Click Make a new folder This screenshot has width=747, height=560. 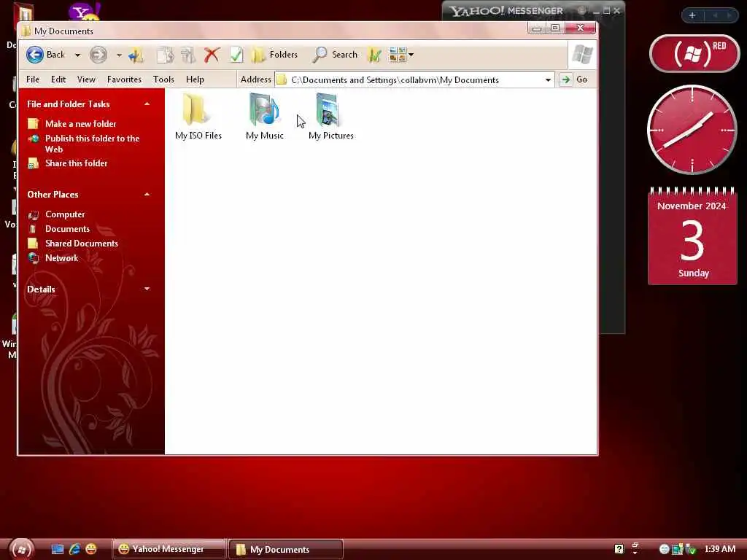coord(80,124)
